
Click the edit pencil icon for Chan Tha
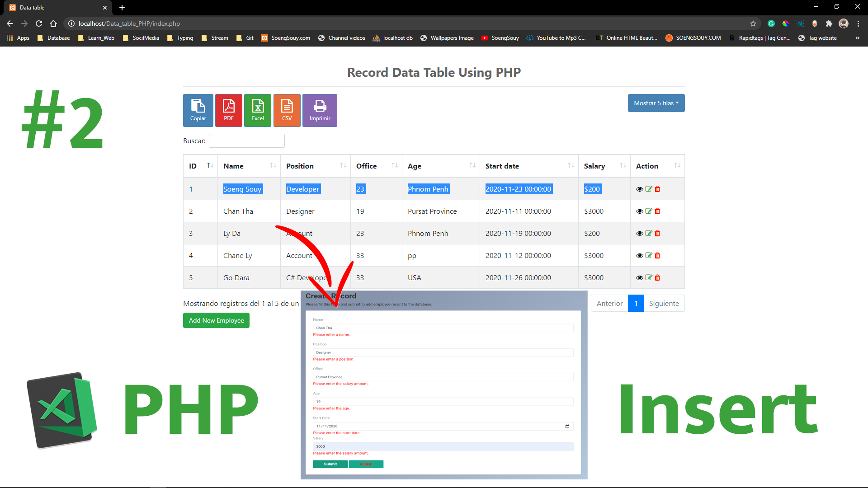point(648,211)
